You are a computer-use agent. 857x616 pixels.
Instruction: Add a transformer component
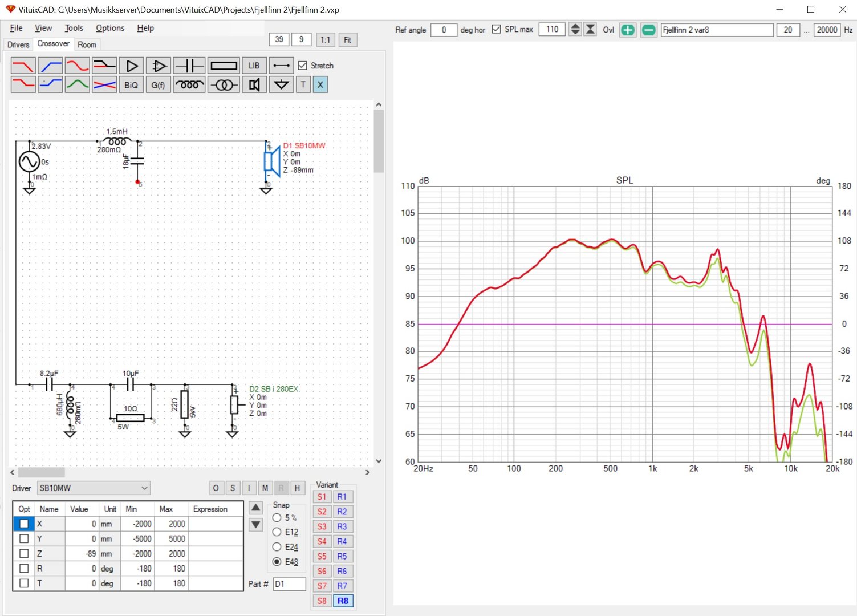[224, 85]
